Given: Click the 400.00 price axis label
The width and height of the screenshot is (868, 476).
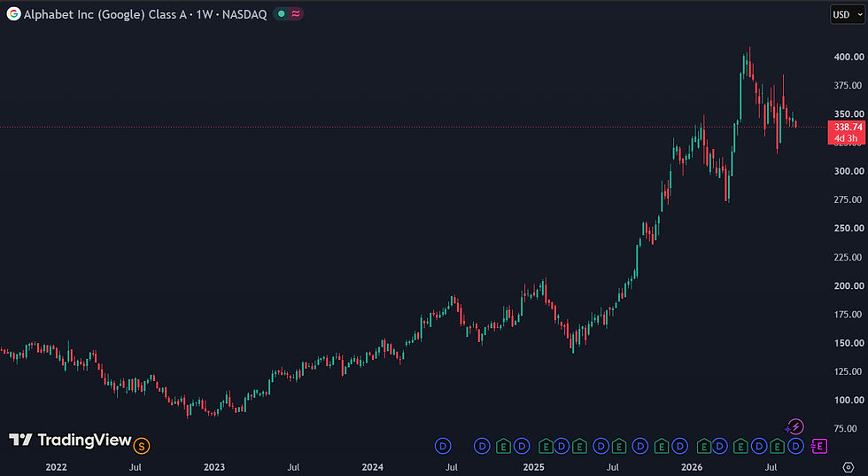Looking at the screenshot, I should pos(849,57).
